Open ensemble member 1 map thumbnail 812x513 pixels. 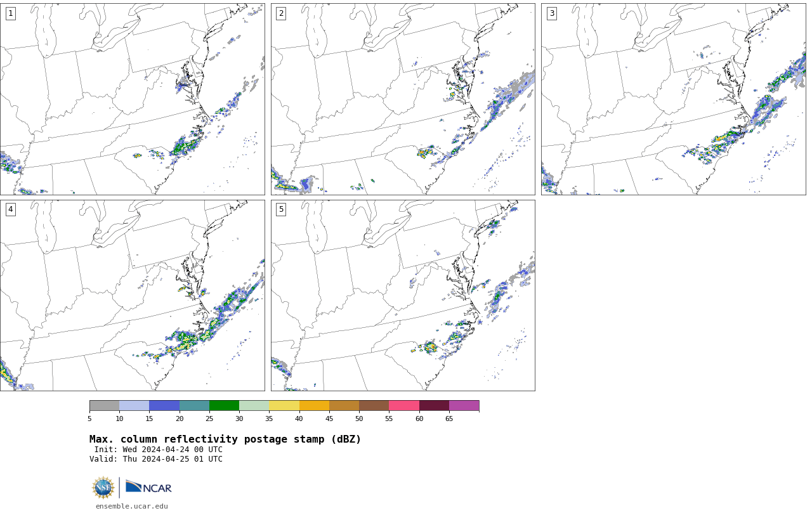[x=132, y=99]
